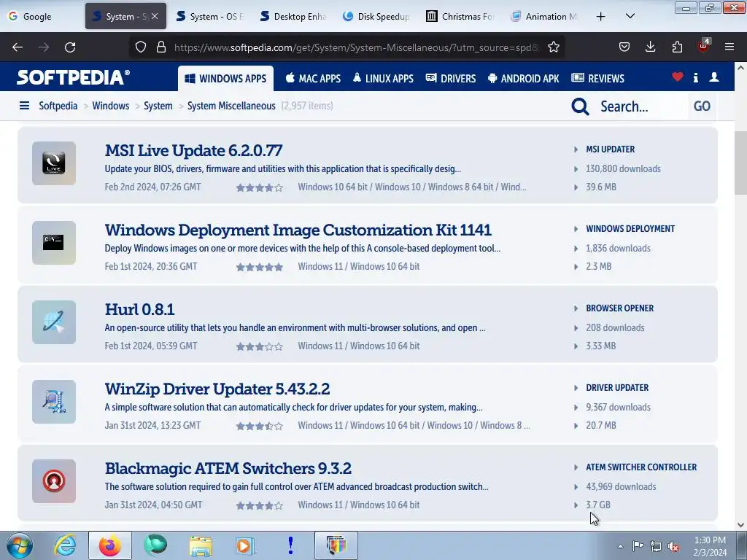Open a new browser tab

[601, 16]
